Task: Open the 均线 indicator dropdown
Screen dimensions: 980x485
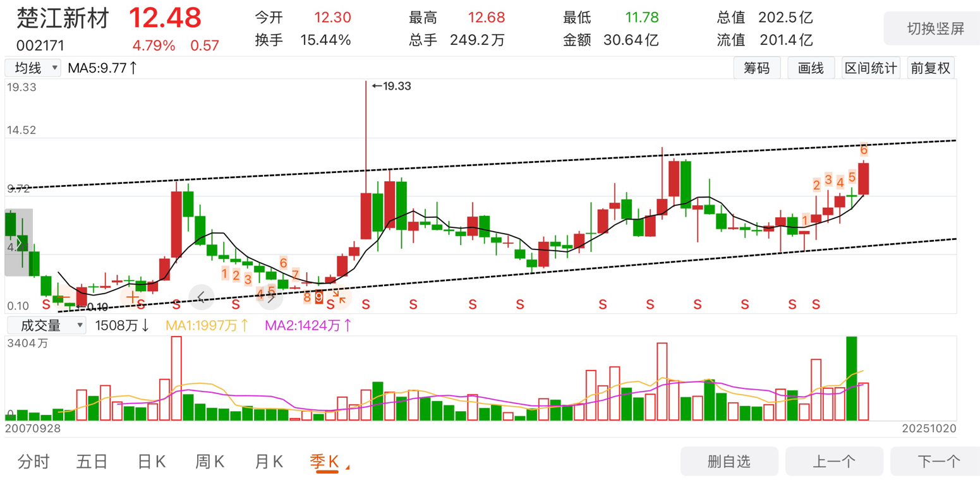Action: 33,68
